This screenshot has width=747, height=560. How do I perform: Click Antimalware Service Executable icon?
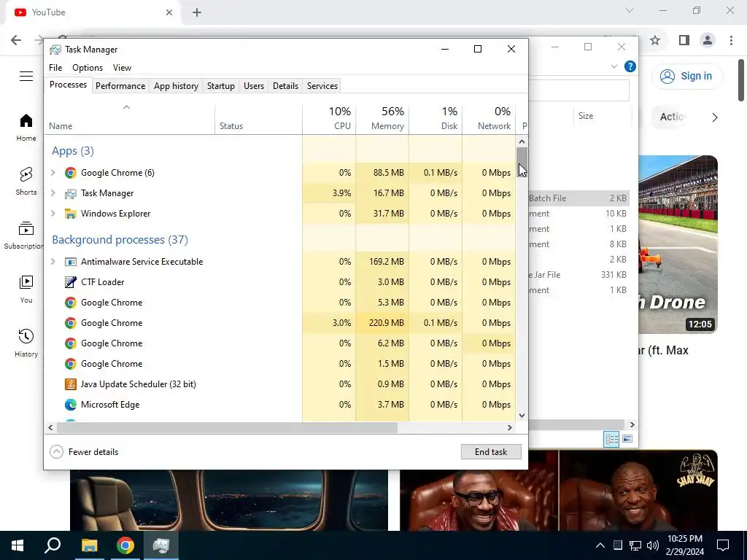(71, 262)
